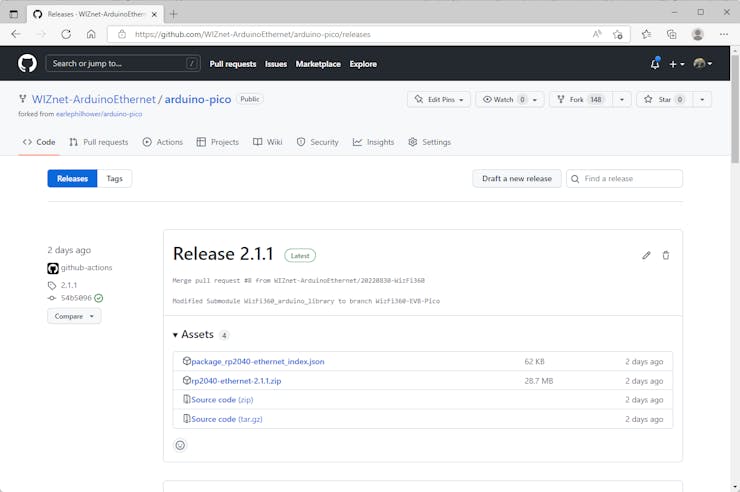Click the browser address bar URL
The width and height of the screenshot is (740, 492).
coord(252,34)
